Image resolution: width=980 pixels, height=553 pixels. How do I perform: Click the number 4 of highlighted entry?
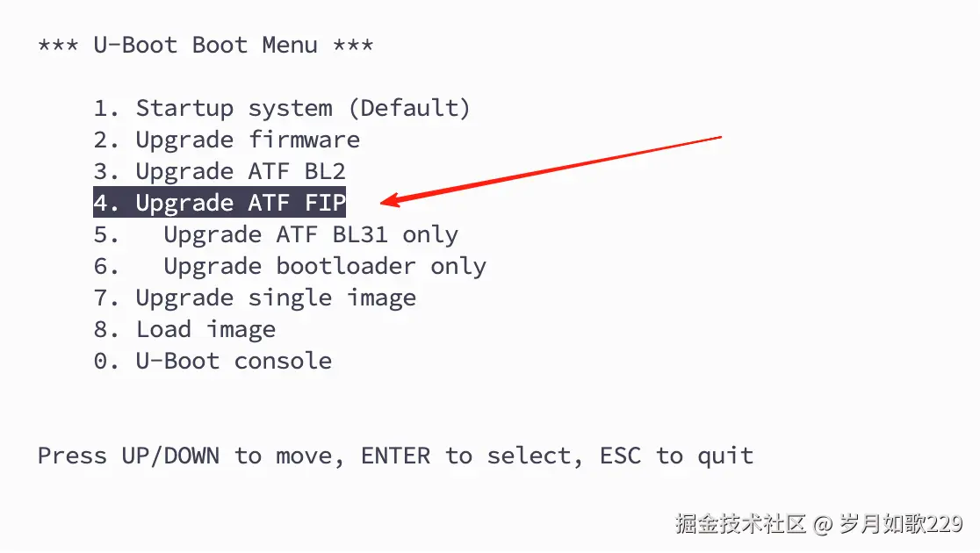pyautogui.click(x=101, y=203)
